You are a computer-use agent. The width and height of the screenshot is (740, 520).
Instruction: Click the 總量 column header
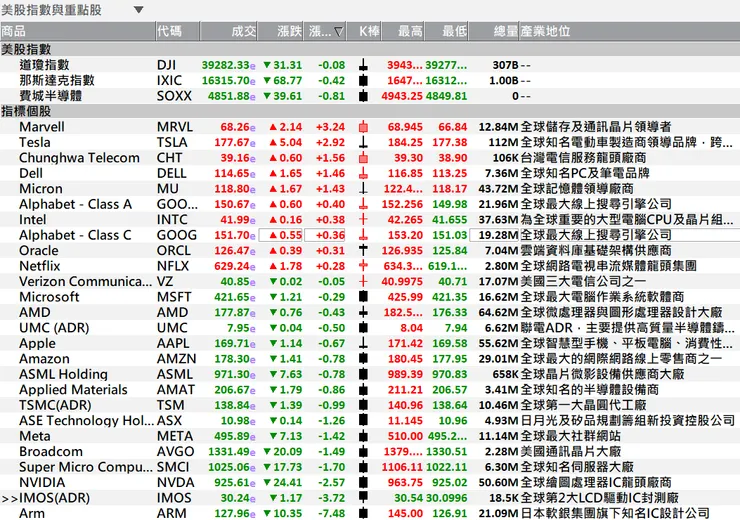coord(494,32)
